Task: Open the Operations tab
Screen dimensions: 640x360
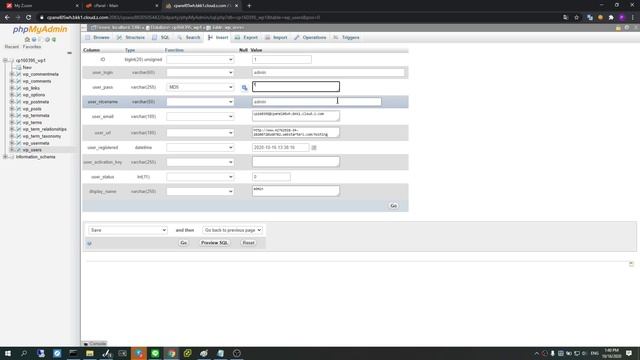Action: tap(310, 38)
